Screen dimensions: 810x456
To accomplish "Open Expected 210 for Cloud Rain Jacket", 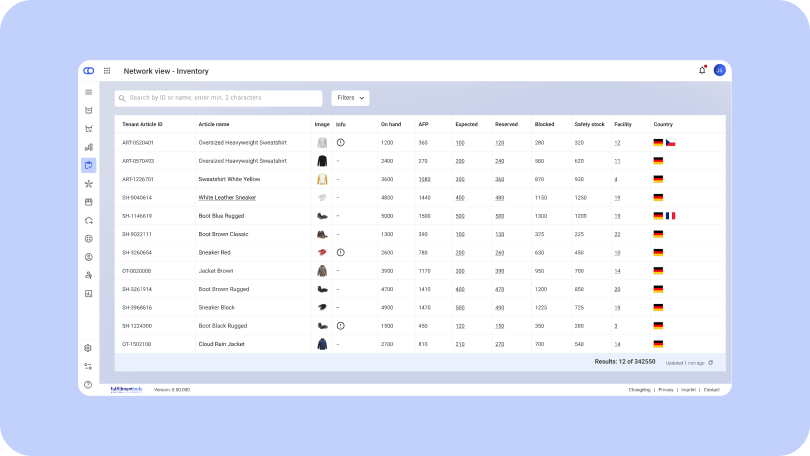I will (x=460, y=344).
